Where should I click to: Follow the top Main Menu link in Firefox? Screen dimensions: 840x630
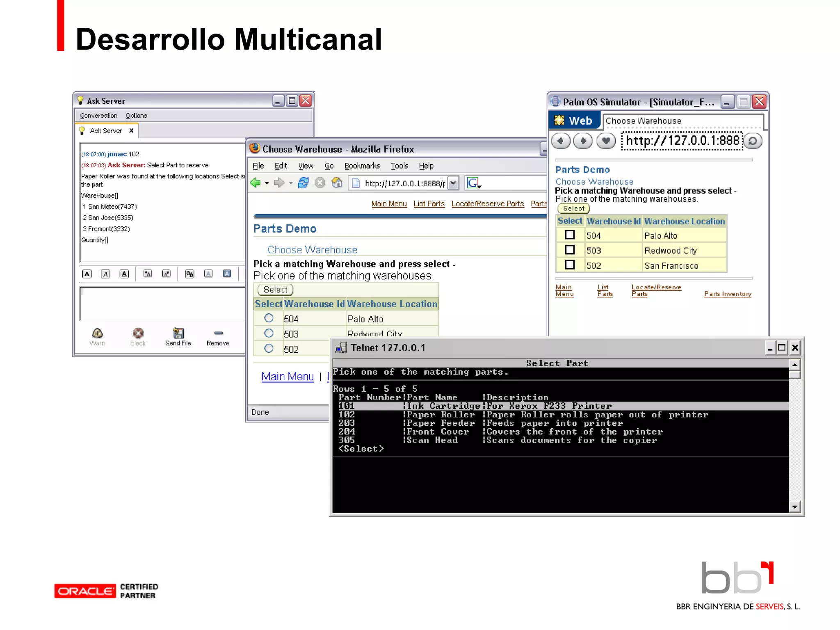[x=389, y=204]
